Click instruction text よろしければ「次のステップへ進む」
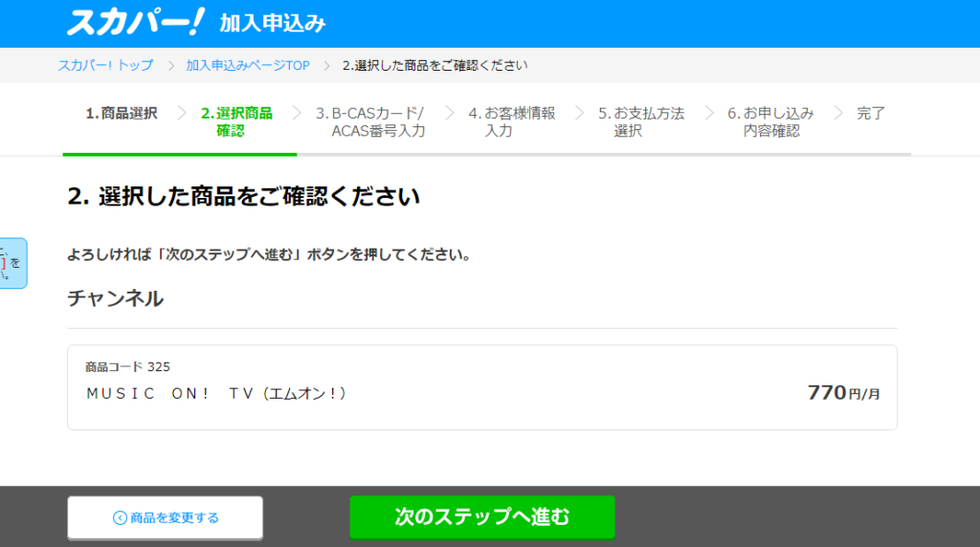This screenshot has width=980, height=547. coord(185,254)
